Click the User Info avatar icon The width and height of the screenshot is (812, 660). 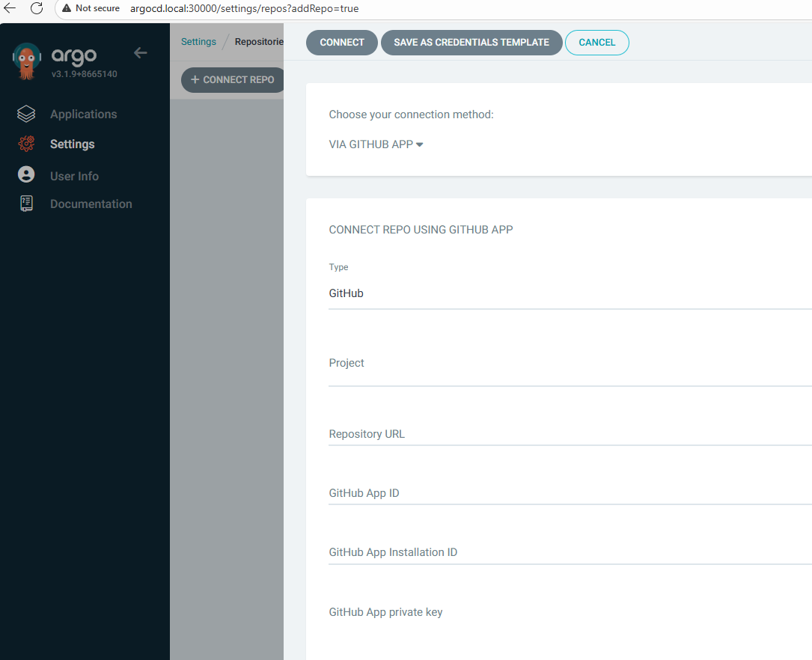(26, 174)
